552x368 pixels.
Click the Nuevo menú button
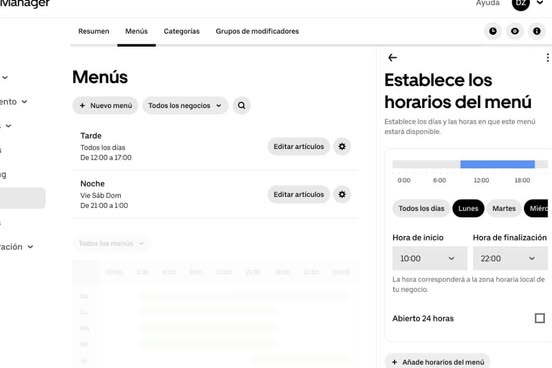105,106
